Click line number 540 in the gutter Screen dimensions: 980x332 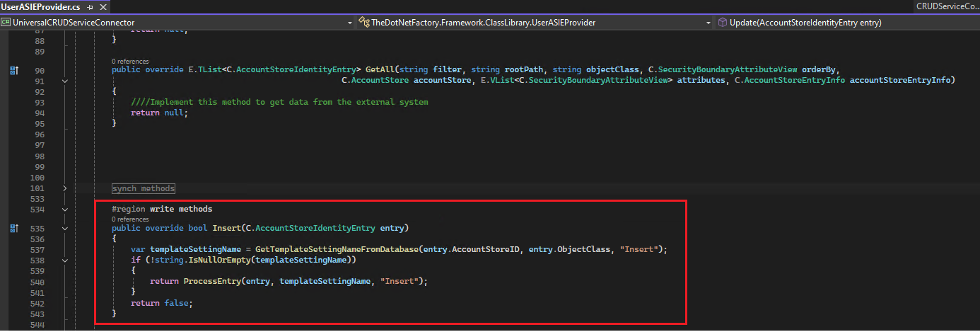pos(37,282)
